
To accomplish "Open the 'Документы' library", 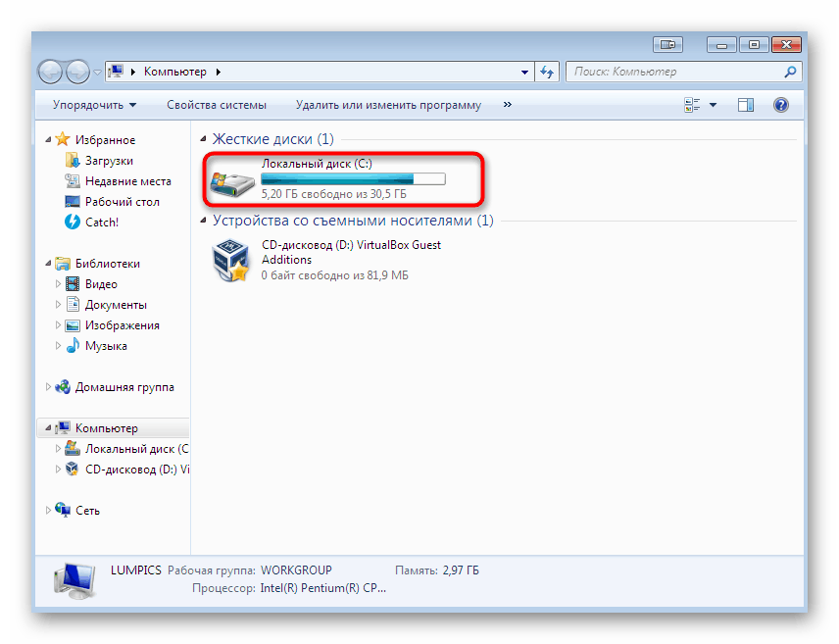I will (116, 305).
